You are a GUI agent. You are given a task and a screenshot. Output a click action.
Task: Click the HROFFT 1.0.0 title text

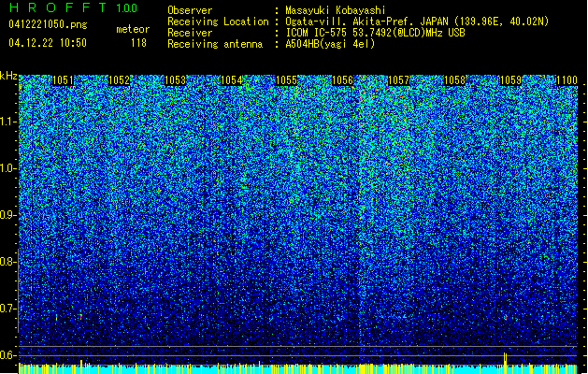74,7
